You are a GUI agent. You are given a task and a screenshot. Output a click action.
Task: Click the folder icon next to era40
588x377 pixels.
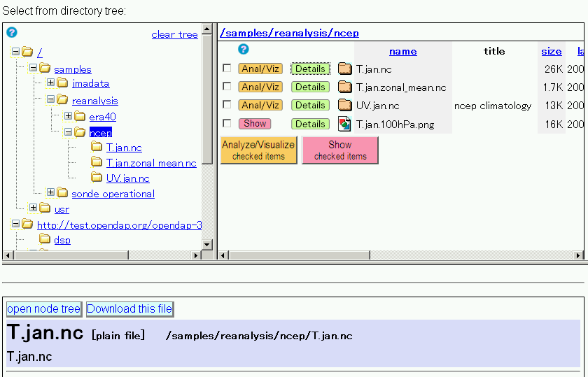tap(79, 116)
